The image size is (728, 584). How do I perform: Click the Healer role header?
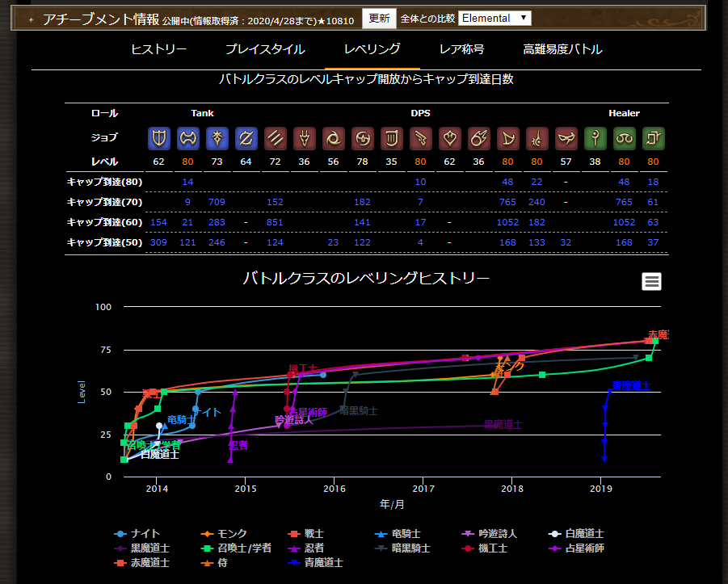(x=624, y=113)
